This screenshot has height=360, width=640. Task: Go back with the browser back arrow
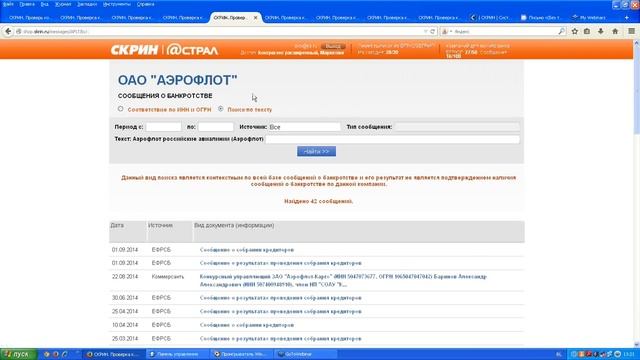(8, 31)
